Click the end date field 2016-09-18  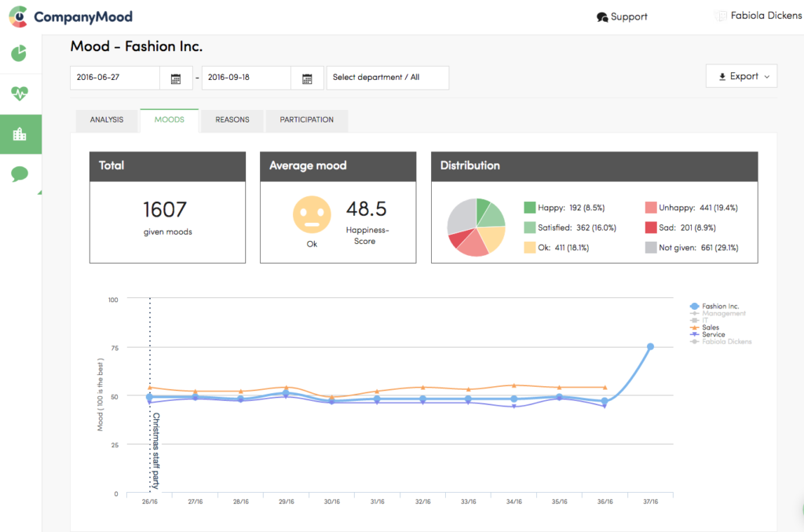point(246,78)
